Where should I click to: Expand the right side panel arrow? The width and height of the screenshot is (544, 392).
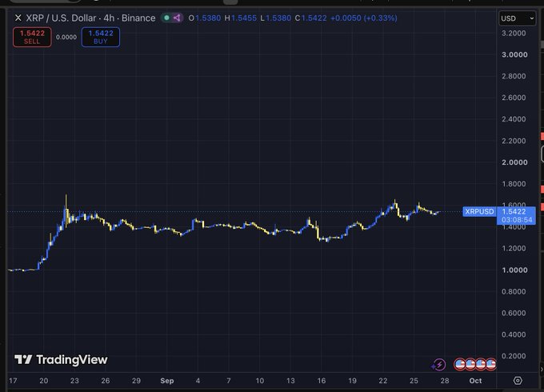coord(542,370)
